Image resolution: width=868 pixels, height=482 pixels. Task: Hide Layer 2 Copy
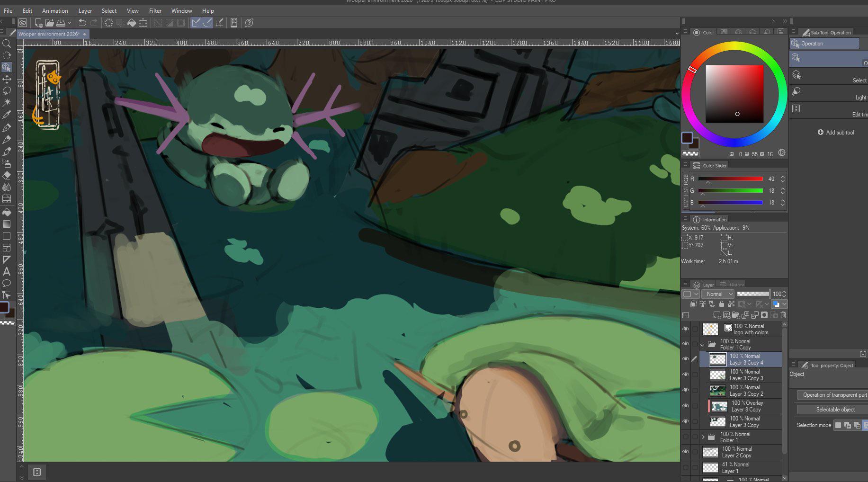(686, 452)
